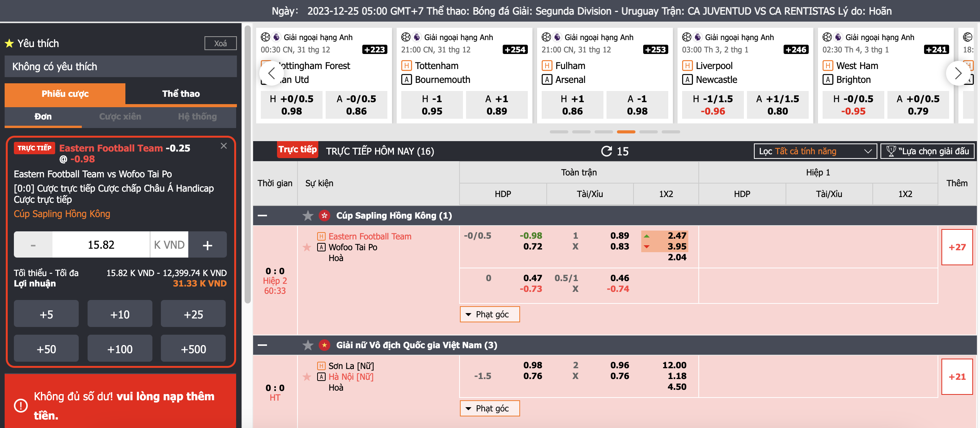Toggle favorite star for Eastern Football Team match
Viewport: 980px width, 428px height.
click(x=307, y=247)
